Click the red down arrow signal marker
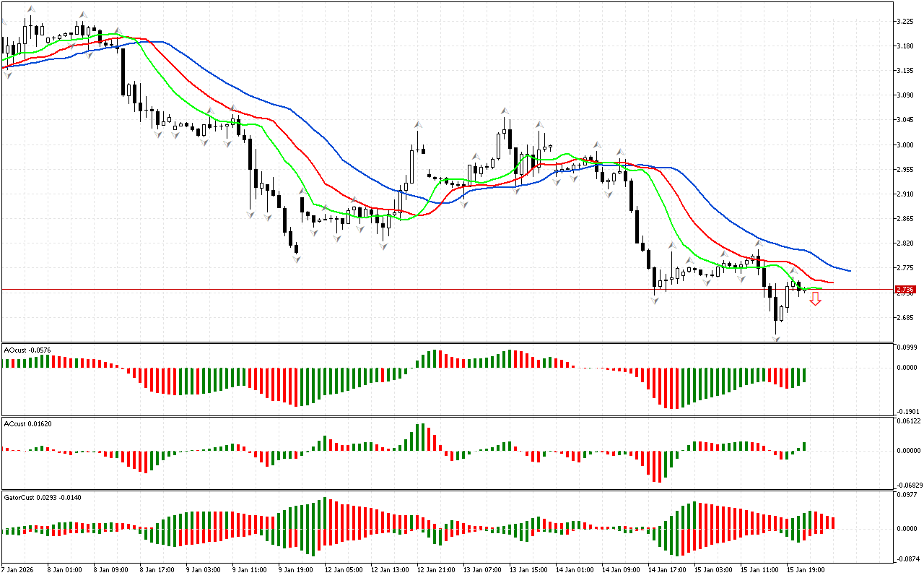924x578 pixels. [x=815, y=299]
